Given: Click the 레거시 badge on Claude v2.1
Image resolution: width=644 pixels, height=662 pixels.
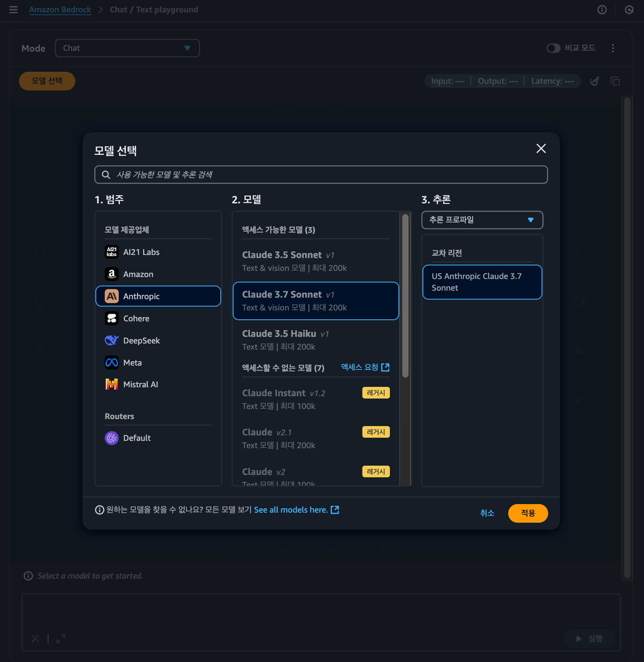Looking at the screenshot, I should (376, 432).
